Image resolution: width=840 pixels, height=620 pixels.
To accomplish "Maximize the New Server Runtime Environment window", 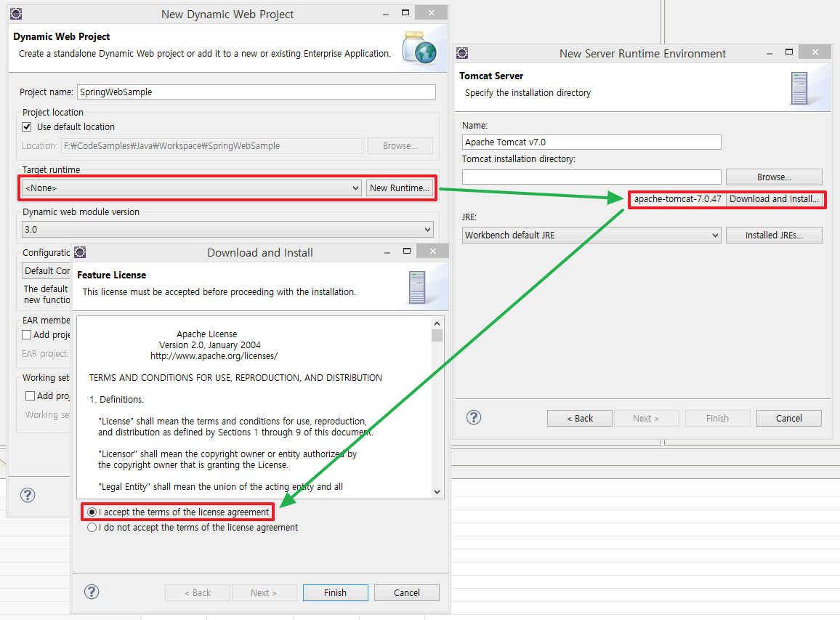I will 788,52.
